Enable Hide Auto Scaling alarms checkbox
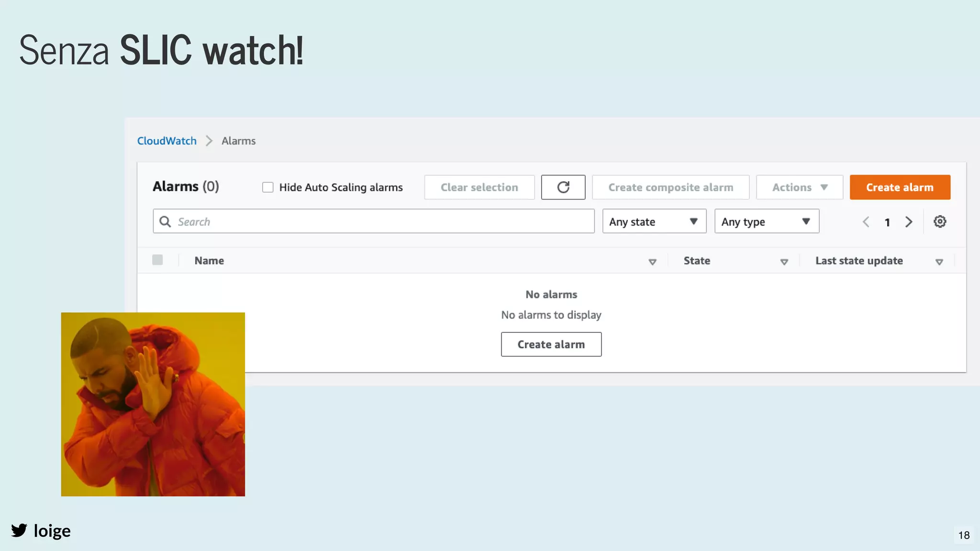The image size is (980, 551). (268, 187)
